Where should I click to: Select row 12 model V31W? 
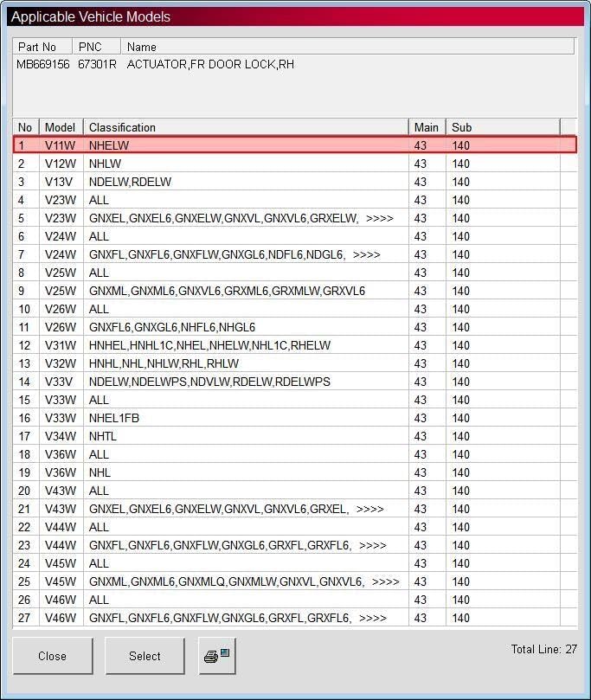coord(295,345)
